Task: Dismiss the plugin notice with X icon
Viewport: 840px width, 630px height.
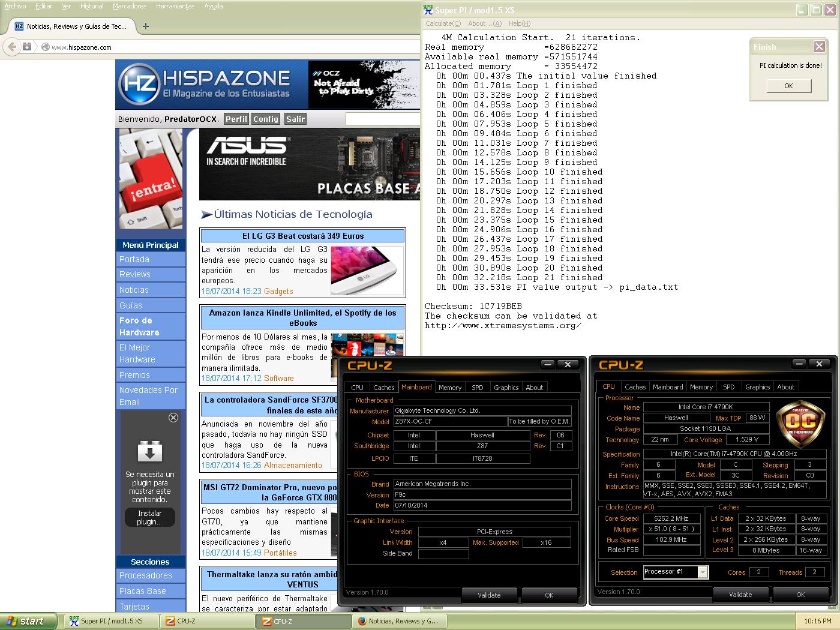Action: coord(173,418)
